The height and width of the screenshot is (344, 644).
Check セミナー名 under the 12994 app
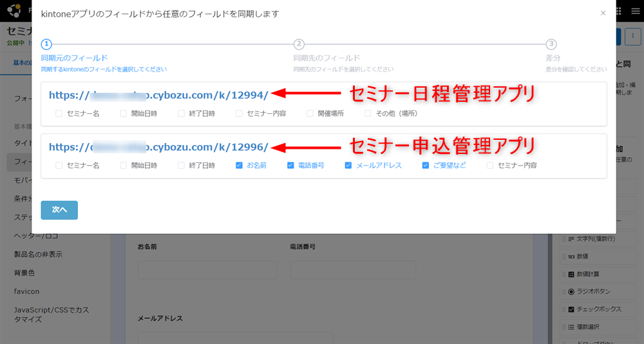tap(59, 113)
